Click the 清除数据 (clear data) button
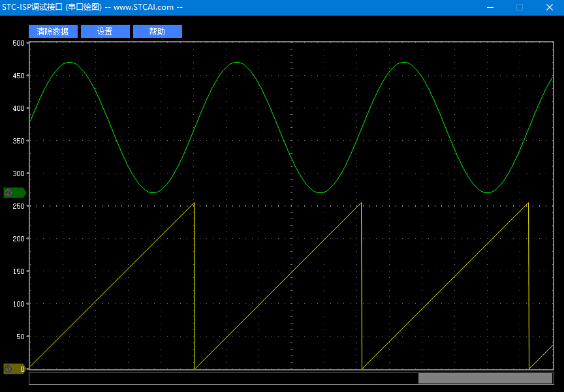The width and height of the screenshot is (564, 392). [x=53, y=31]
